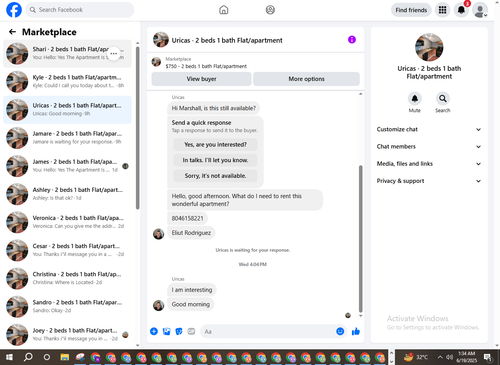Click the 32°C weather widget on taskbar

416,357
